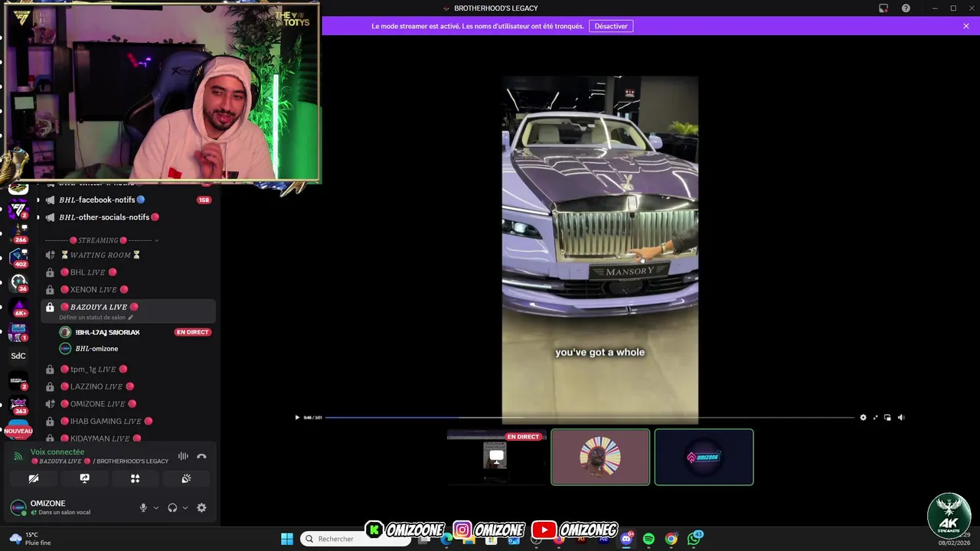The height and width of the screenshot is (551, 980).
Task: Dismiss the streamer mode banner
Action: (966, 26)
